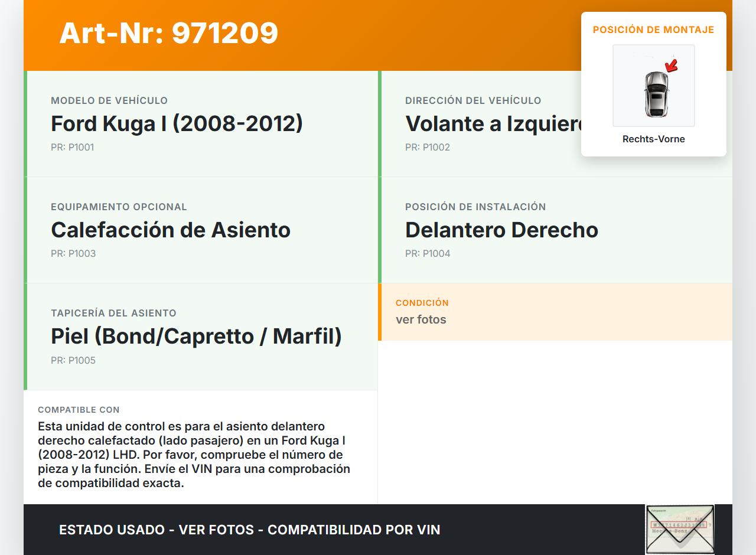Click the PR: P1003 code

click(73, 254)
